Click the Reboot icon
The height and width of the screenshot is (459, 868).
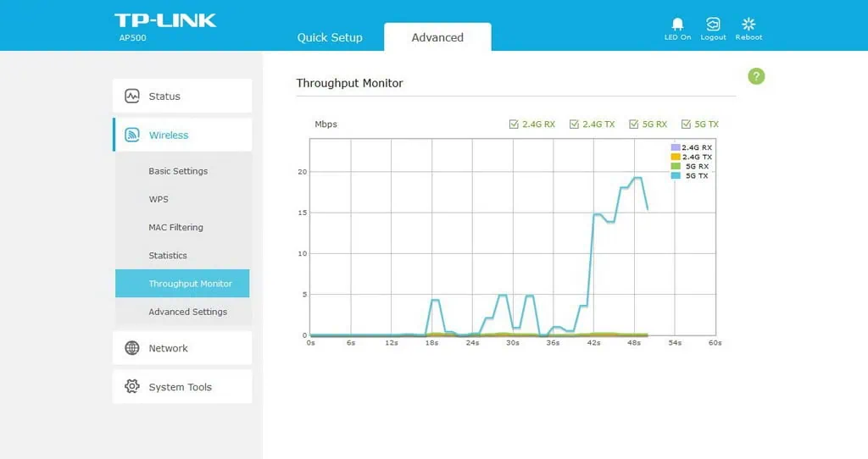748,24
